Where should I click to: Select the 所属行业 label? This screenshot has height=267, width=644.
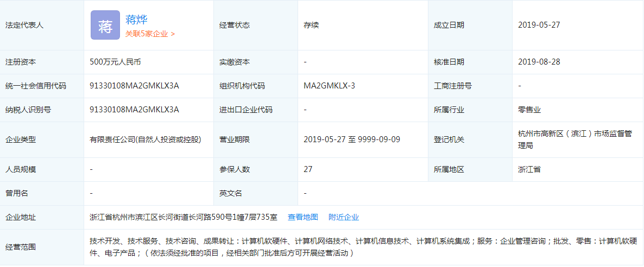pyautogui.click(x=449, y=110)
